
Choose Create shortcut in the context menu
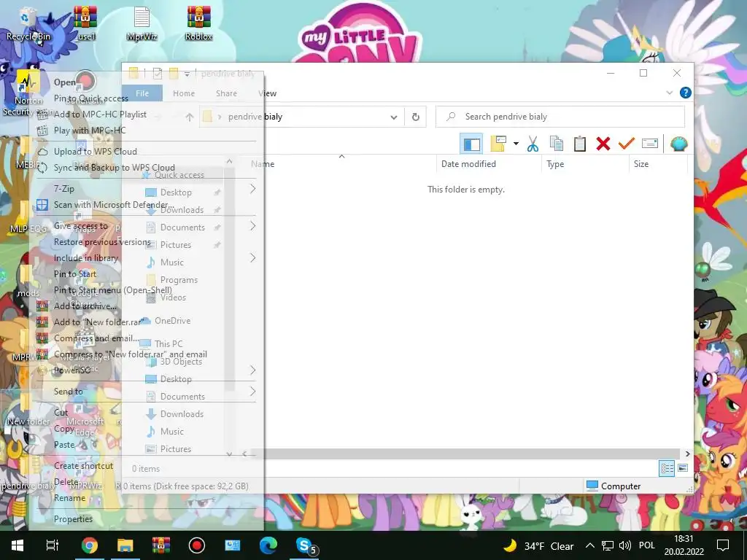pyautogui.click(x=83, y=466)
